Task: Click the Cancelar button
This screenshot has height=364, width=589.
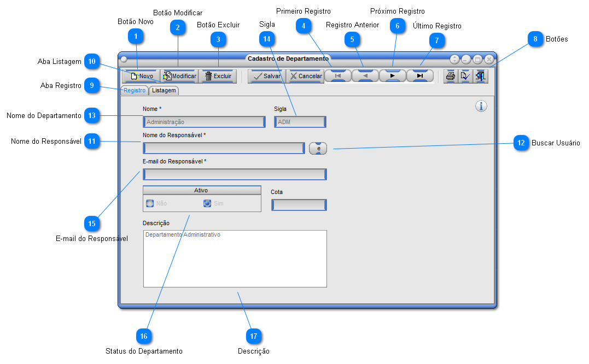Action: tap(305, 76)
